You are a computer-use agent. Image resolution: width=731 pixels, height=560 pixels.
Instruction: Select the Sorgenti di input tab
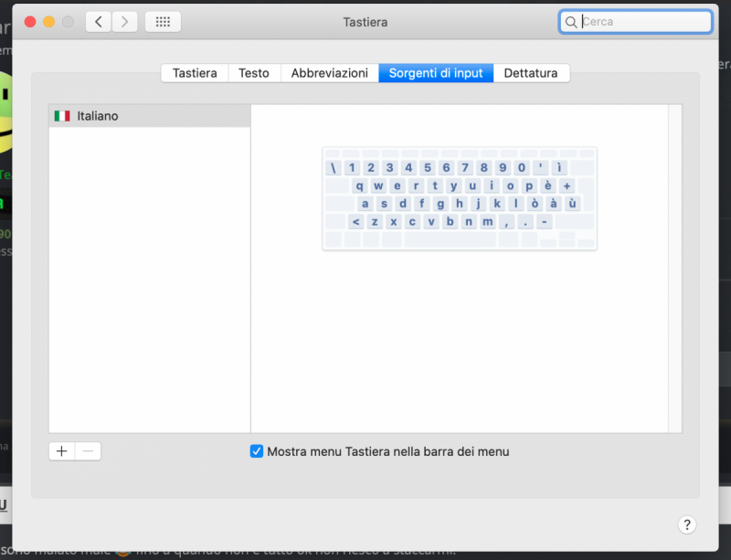click(436, 73)
